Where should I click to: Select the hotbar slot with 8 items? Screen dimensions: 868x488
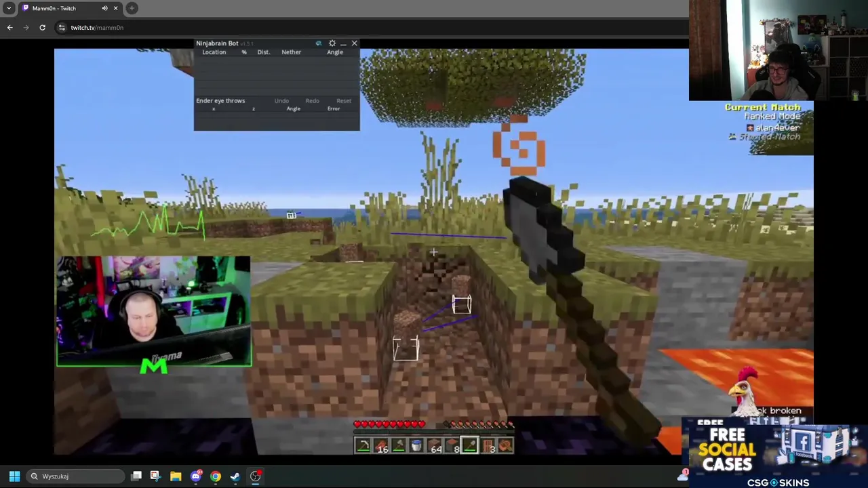(452, 445)
